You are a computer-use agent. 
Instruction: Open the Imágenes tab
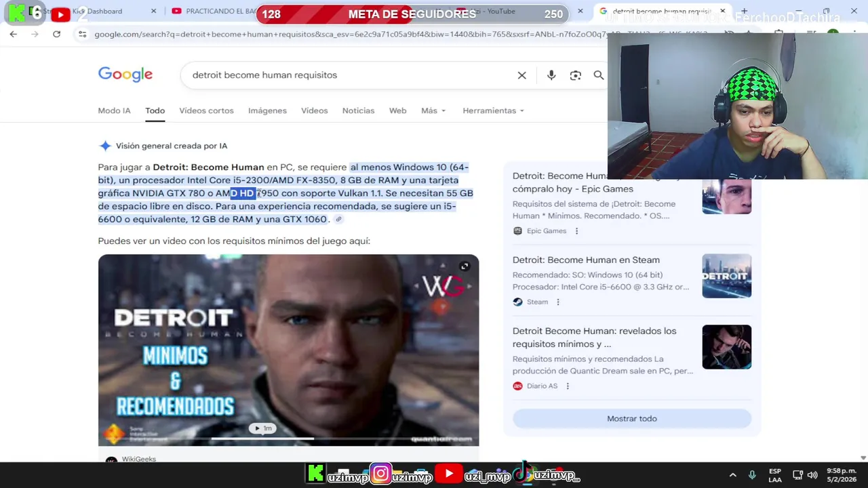267,110
